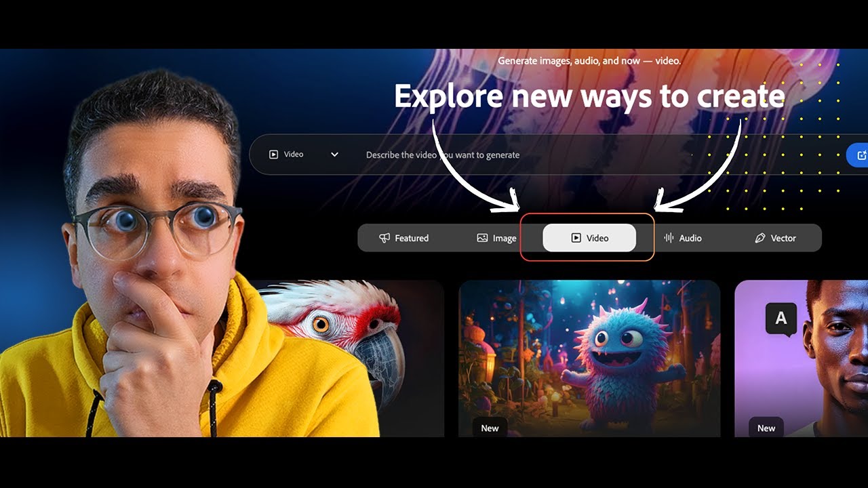Click the Generate images, audio, video tagline
Screen dimensions: 868x488
589,61
